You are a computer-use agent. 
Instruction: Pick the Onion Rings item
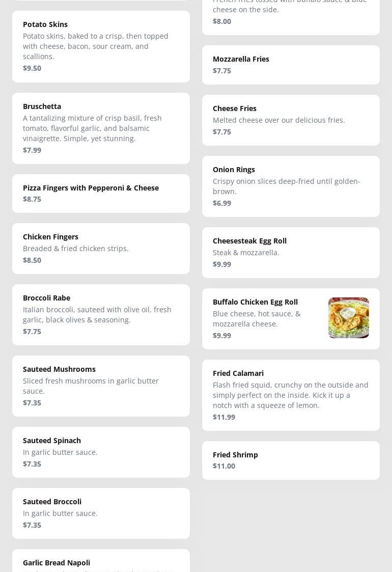point(291,186)
